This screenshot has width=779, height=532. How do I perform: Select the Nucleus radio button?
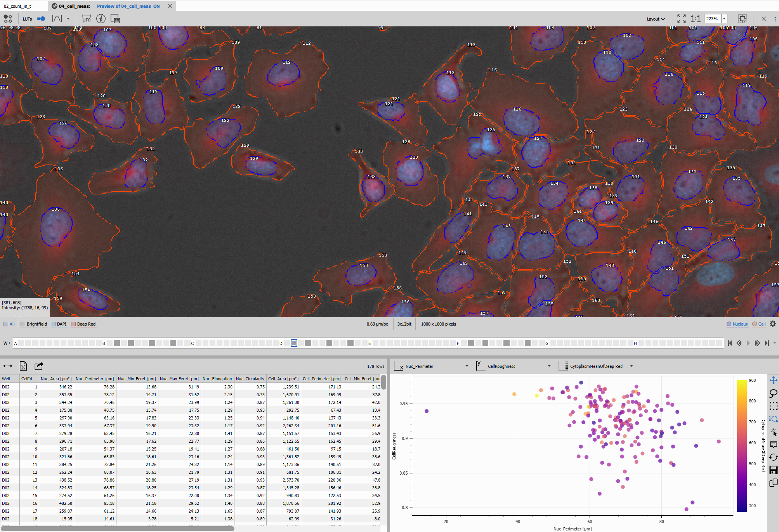[730, 324]
